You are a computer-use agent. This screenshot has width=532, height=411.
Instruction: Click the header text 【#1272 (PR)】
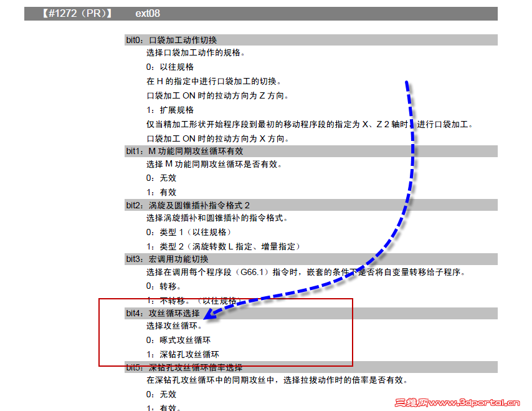[77, 13]
